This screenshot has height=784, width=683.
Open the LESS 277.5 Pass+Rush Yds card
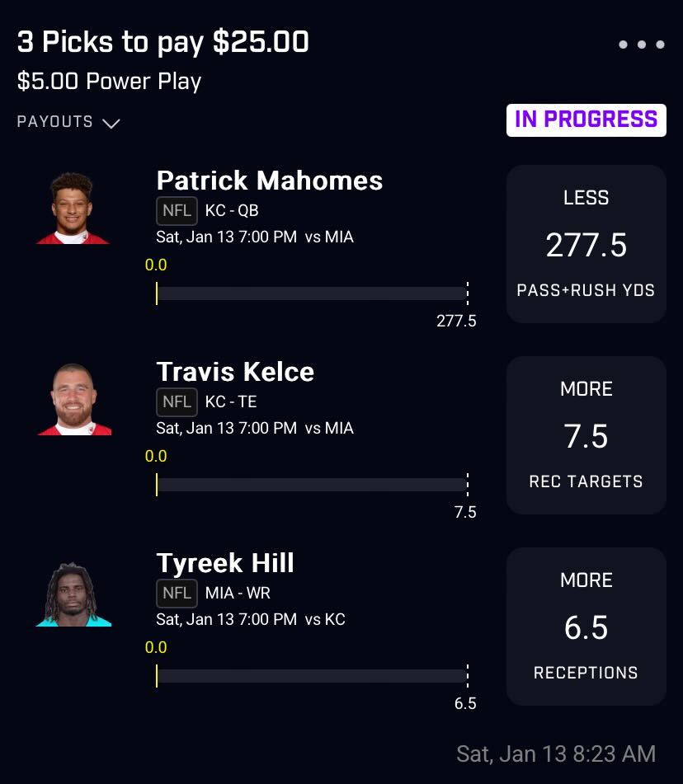[x=586, y=244]
